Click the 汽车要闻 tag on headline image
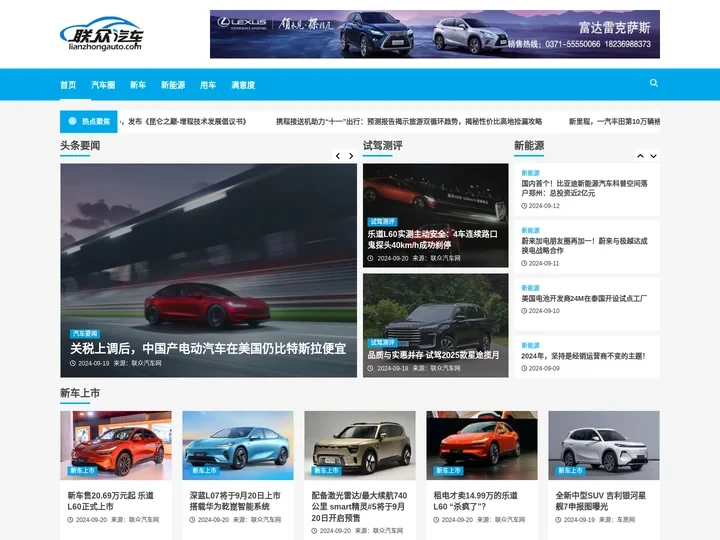Viewport: 720px width, 540px height. tap(85, 333)
